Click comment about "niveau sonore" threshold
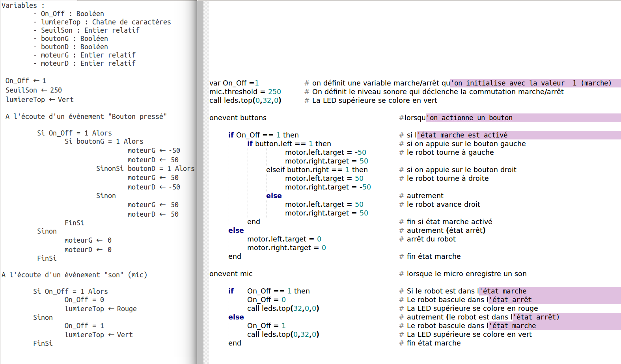The height and width of the screenshot is (364, 621). tap(434, 92)
